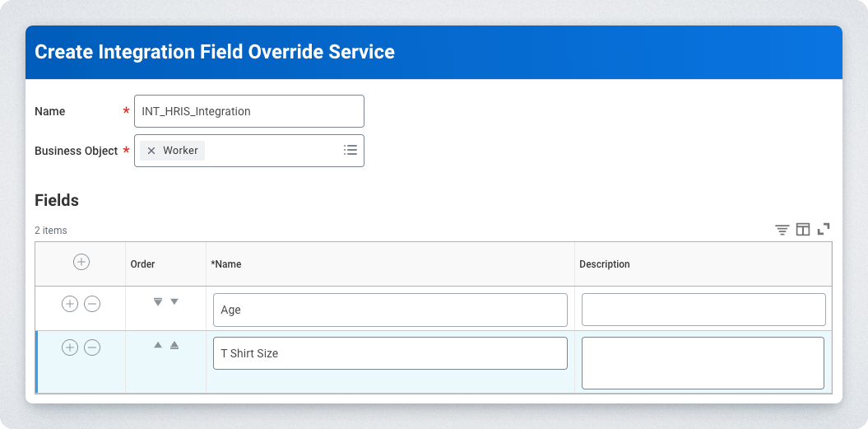Click the Description box for Age
The width and height of the screenshot is (868, 429).
click(703, 310)
